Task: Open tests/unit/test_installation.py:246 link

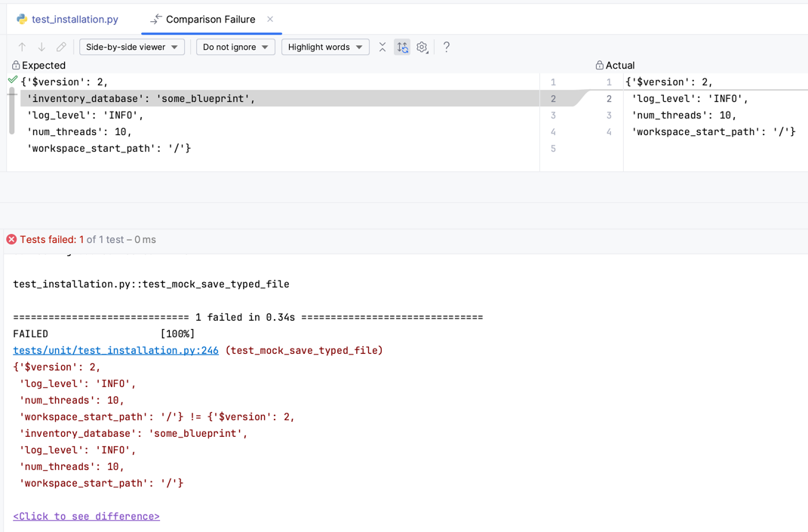Action: coord(116,351)
